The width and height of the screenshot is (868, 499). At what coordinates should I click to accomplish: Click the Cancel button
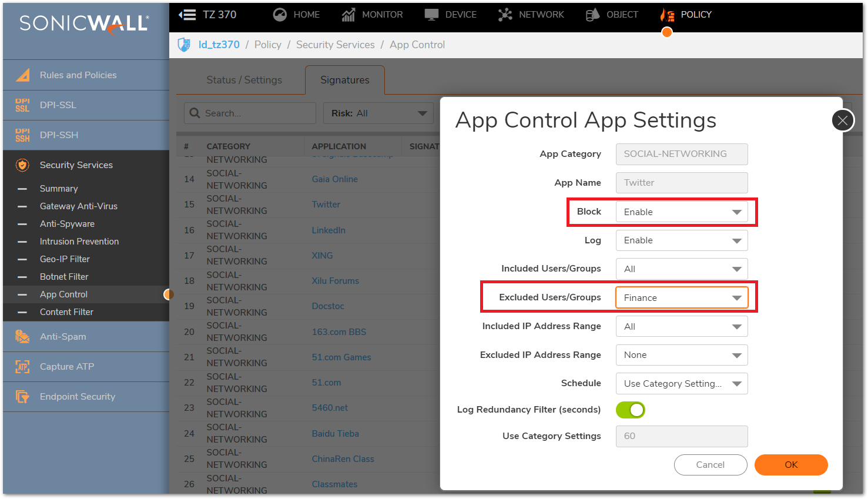tap(710, 465)
